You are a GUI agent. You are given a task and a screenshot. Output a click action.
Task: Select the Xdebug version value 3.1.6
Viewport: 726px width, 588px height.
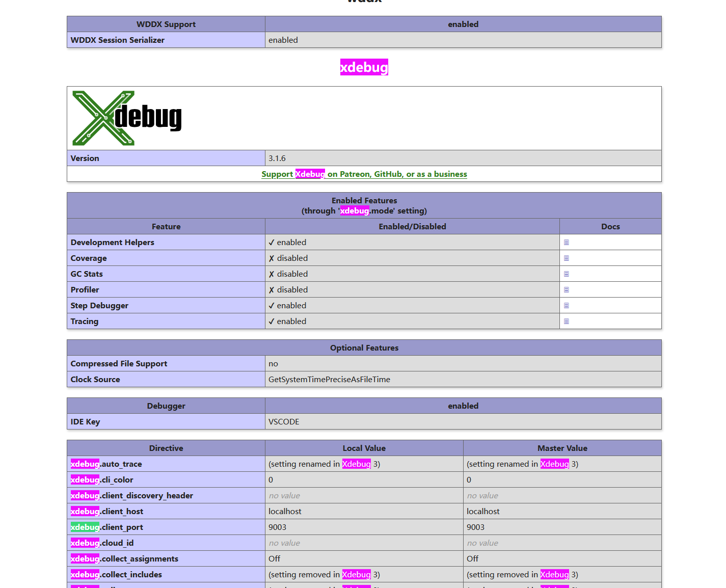[x=277, y=158]
